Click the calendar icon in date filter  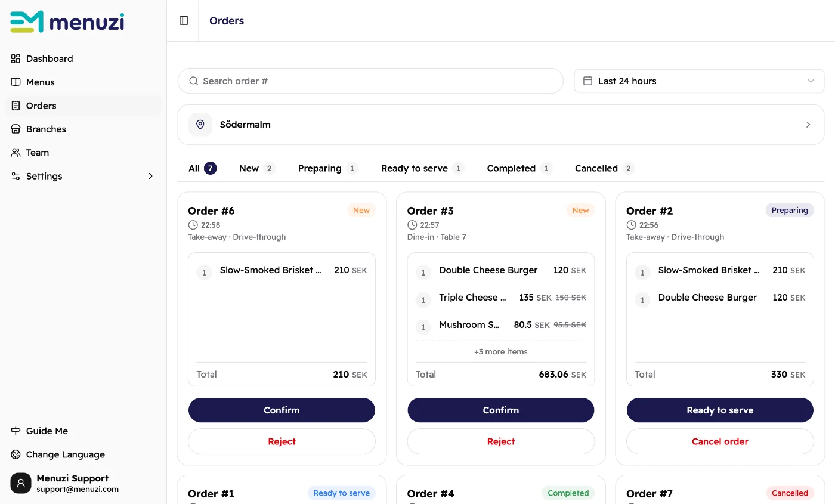[x=587, y=81]
